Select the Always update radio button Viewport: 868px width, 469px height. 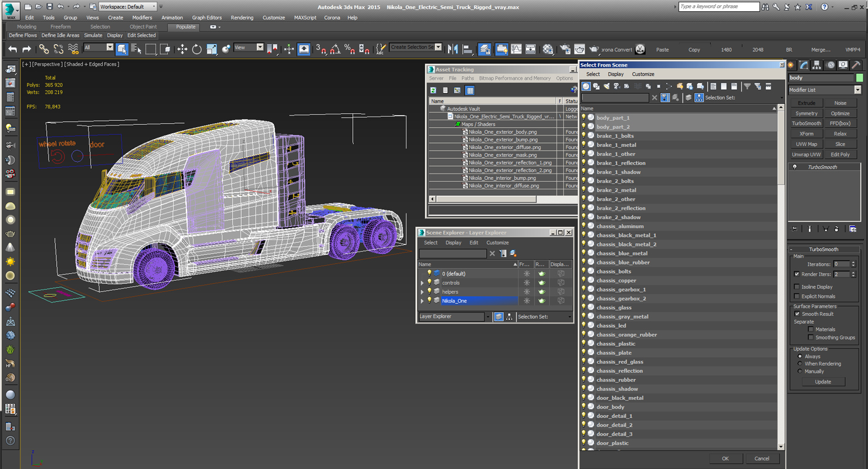(x=800, y=356)
